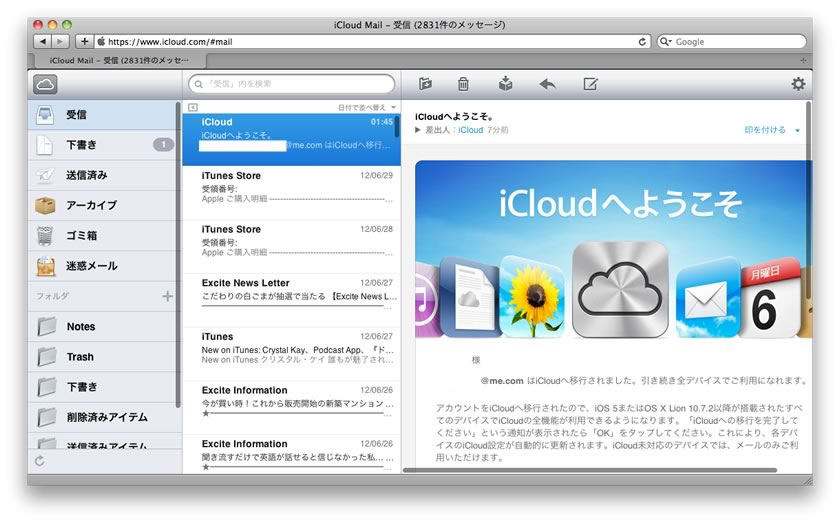This screenshot has height=523, width=840.
Task: Click the refresh mailboxes icon in sidebar
Action: [x=40, y=461]
